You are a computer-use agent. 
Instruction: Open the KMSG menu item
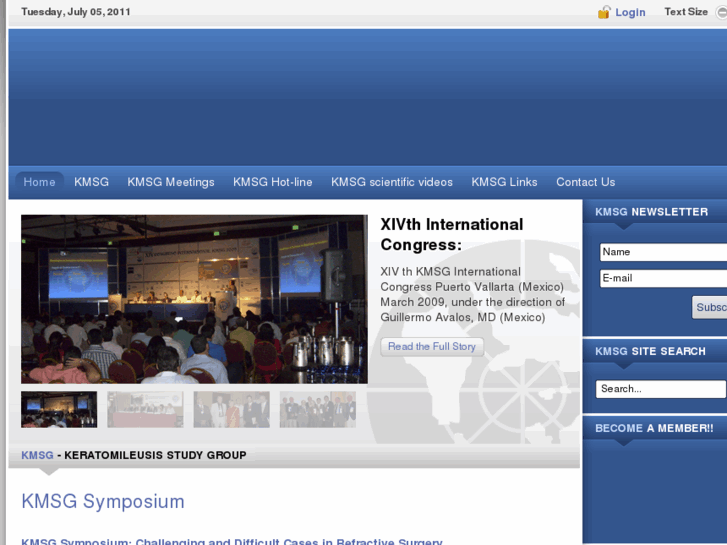pyautogui.click(x=91, y=182)
